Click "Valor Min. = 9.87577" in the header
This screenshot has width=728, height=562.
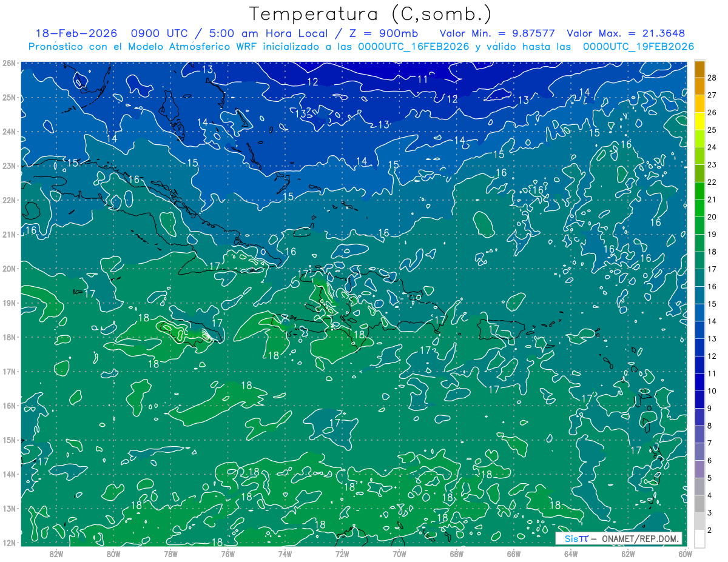497,34
